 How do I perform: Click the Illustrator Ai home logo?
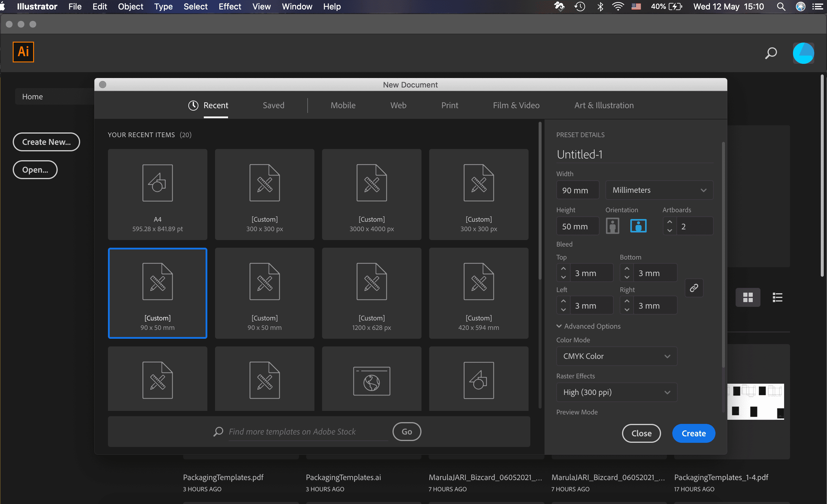click(23, 52)
